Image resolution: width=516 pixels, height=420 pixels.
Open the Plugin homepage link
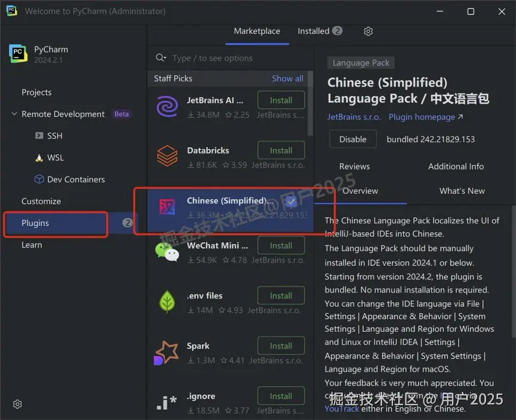(x=426, y=117)
